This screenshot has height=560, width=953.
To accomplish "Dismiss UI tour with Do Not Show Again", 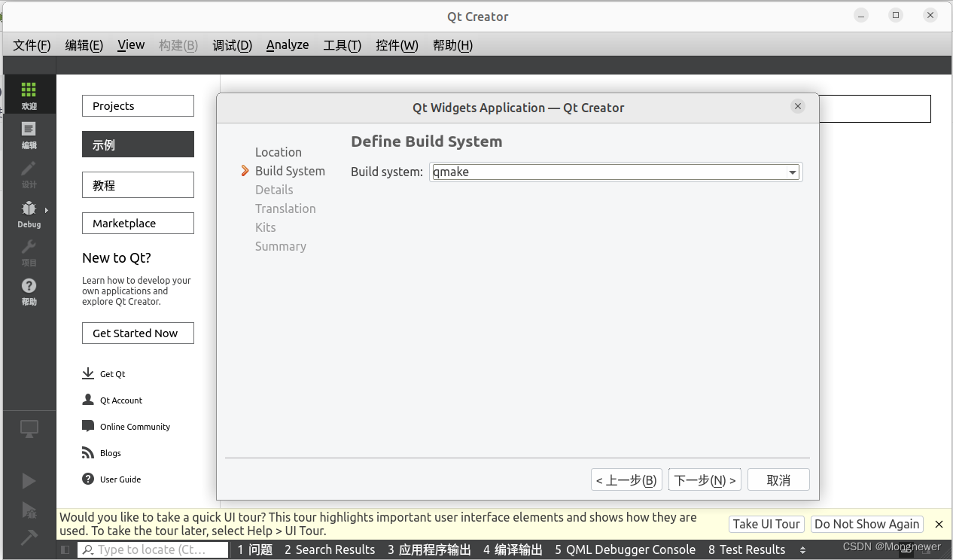I will click(867, 524).
